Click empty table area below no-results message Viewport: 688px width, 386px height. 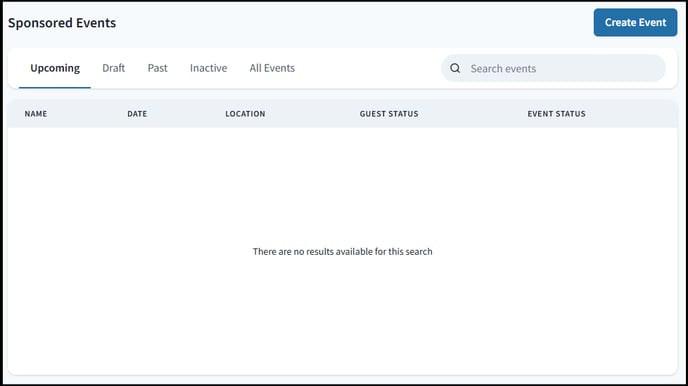(342, 316)
